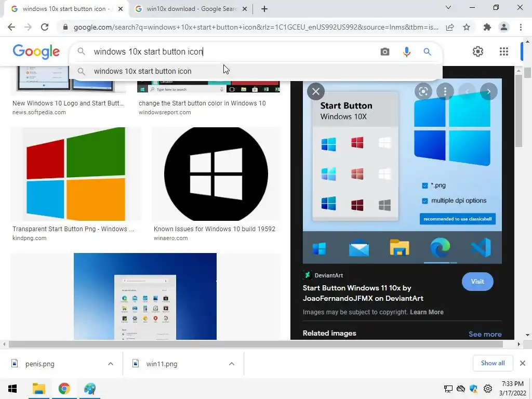Open the Windows 10X start menu screenshot thumbnail
The height and width of the screenshot is (399, 532).
tap(145, 296)
